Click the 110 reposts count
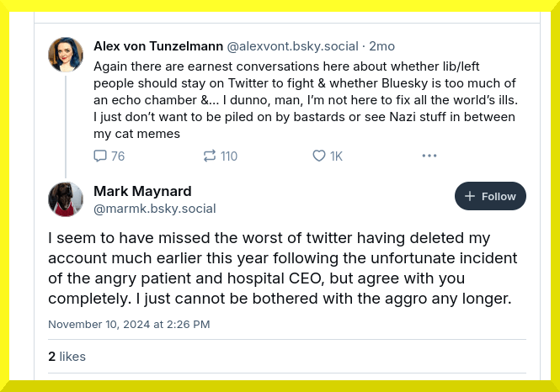560x392 pixels. (x=228, y=156)
